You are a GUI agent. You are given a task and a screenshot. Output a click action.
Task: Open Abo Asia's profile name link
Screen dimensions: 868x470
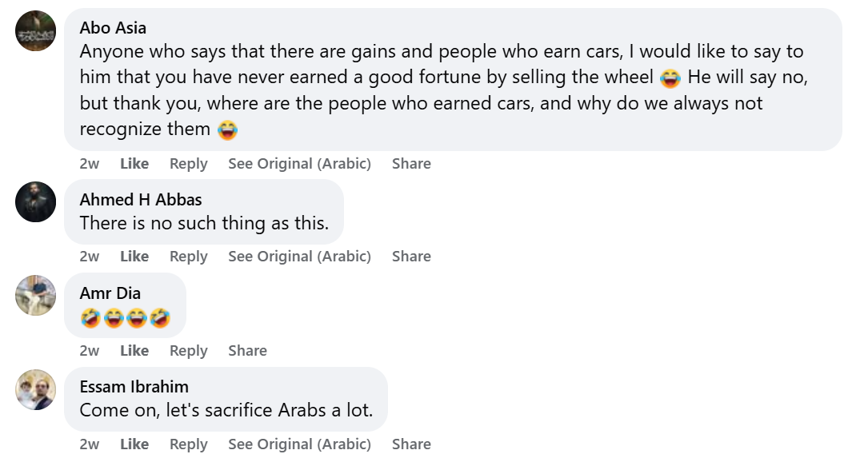tap(113, 28)
